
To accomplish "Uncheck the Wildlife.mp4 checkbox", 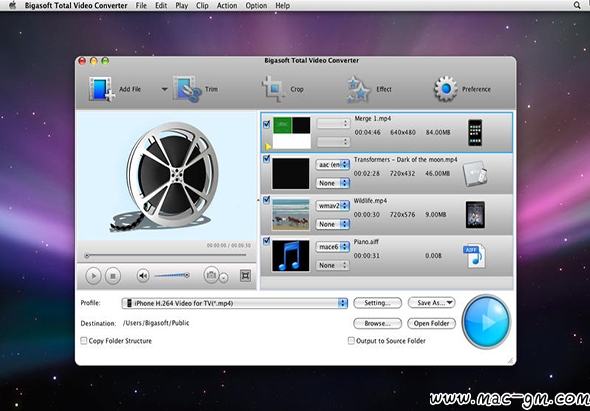I will pos(266,200).
